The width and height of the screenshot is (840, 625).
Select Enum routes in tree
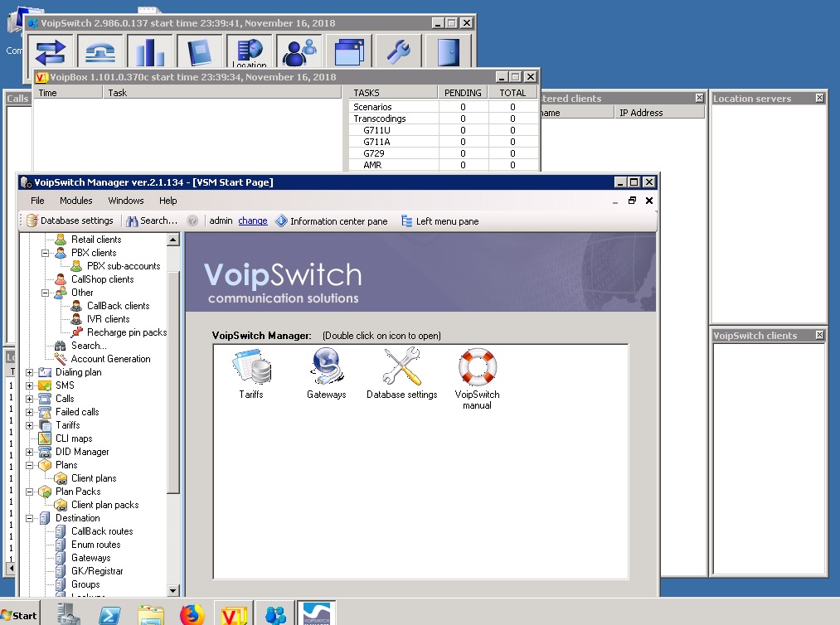(96, 545)
